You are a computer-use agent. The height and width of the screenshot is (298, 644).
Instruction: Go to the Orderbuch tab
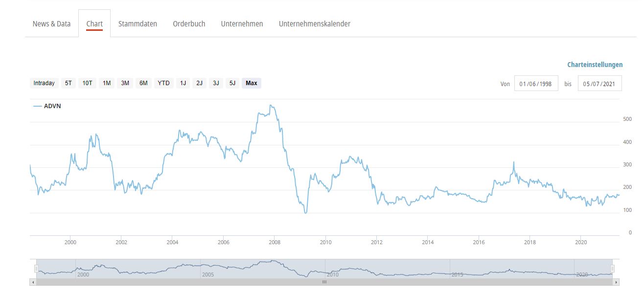tap(189, 23)
